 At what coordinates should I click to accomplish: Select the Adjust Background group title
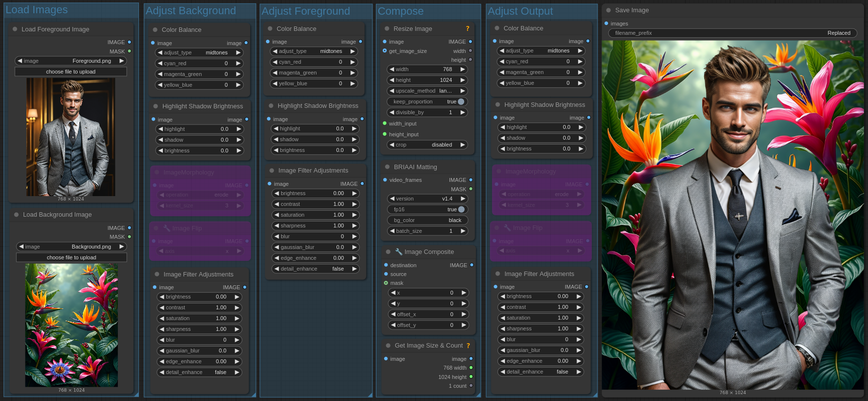[190, 11]
